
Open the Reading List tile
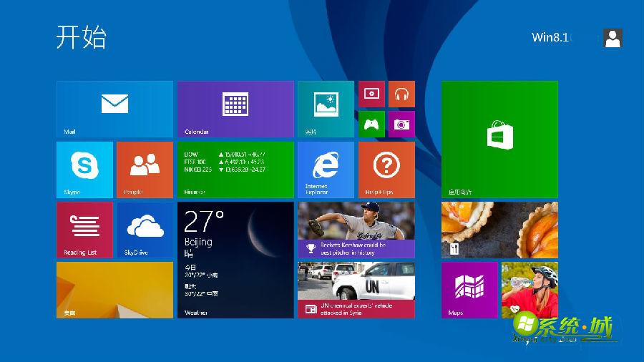click(x=84, y=230)
